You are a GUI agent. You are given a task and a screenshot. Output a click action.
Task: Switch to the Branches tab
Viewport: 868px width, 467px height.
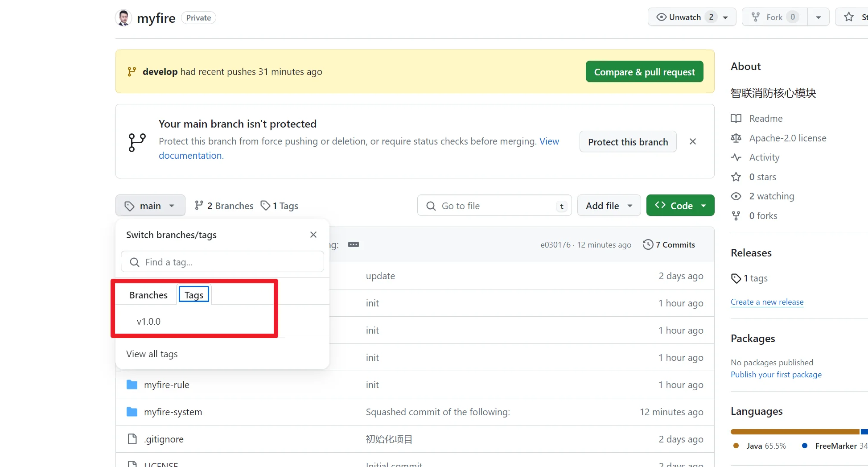click(148, 295)
